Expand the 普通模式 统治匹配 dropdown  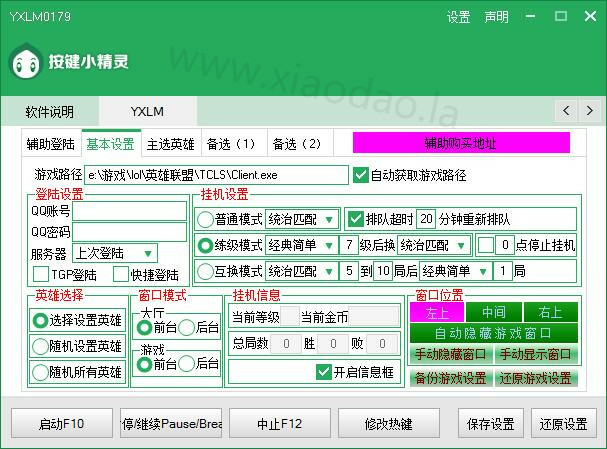pos(302,219)
